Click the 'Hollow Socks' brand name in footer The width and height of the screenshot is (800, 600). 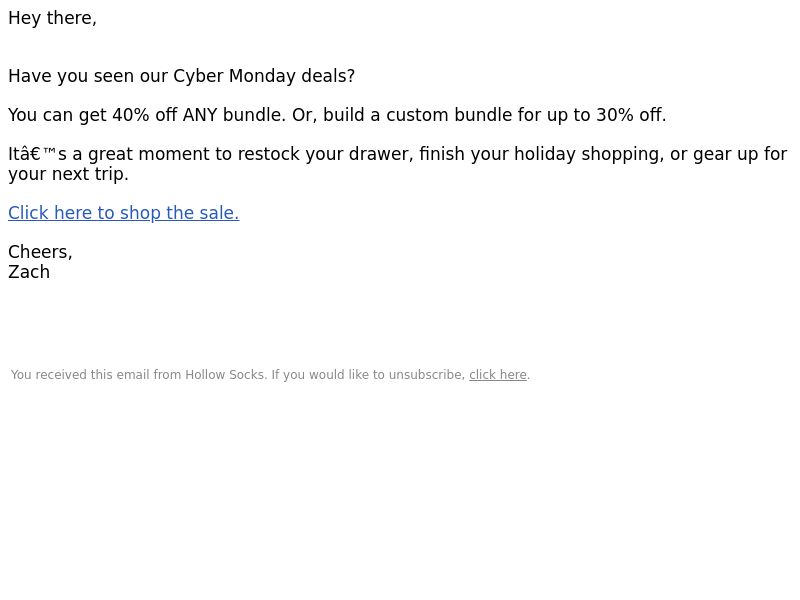(x=226, y=375)
